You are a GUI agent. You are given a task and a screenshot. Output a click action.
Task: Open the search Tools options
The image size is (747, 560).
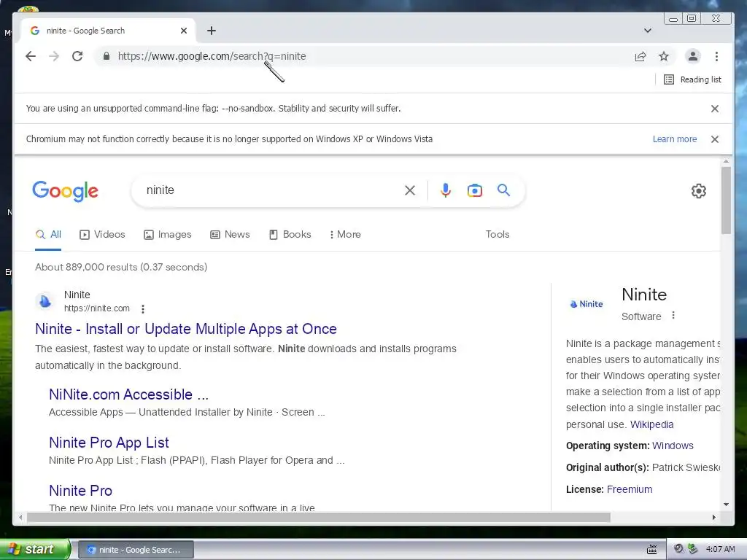[x=498, y=234]
